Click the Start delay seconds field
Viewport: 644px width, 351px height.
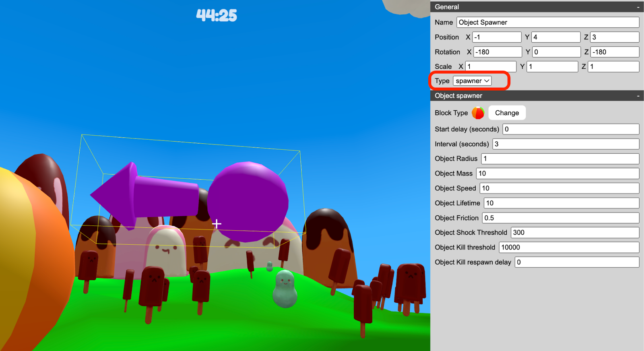coord(571,129)
